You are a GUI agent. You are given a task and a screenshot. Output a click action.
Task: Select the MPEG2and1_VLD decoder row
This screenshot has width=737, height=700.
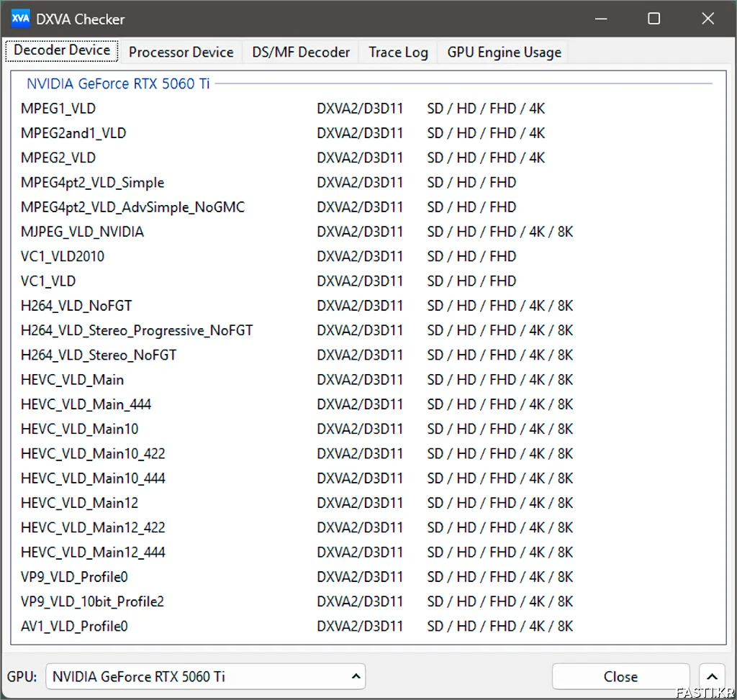[368, 133]
